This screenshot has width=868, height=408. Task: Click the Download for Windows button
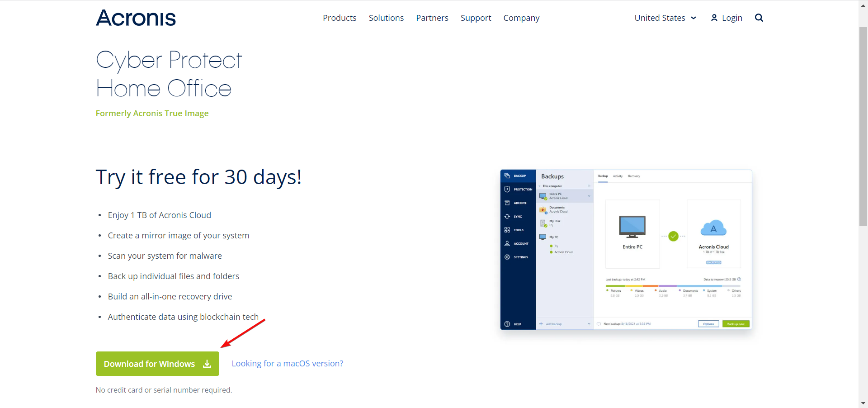pos(157,364)
